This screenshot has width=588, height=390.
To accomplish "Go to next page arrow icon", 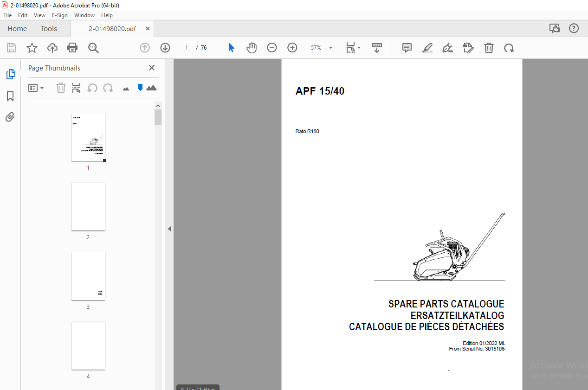I will [x=165, y=48].
